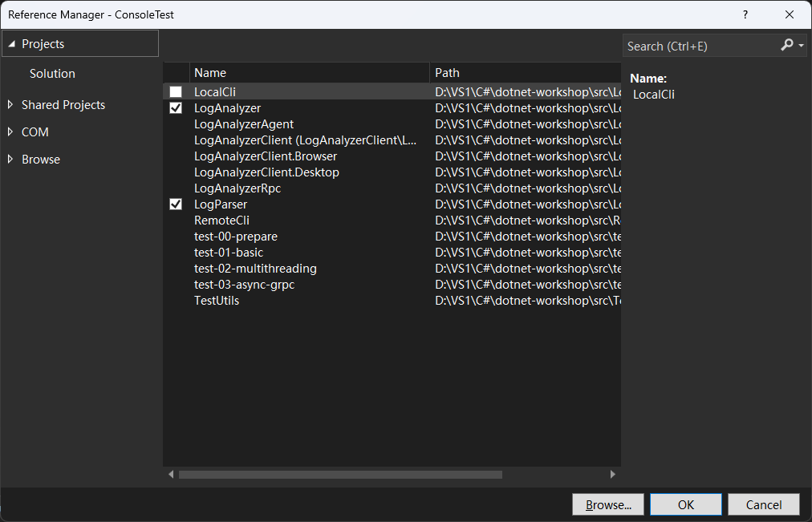Screen dimensions: 812x522
Task: Expand the COM section
Action: pyautogui.click(x=10, y=132)
